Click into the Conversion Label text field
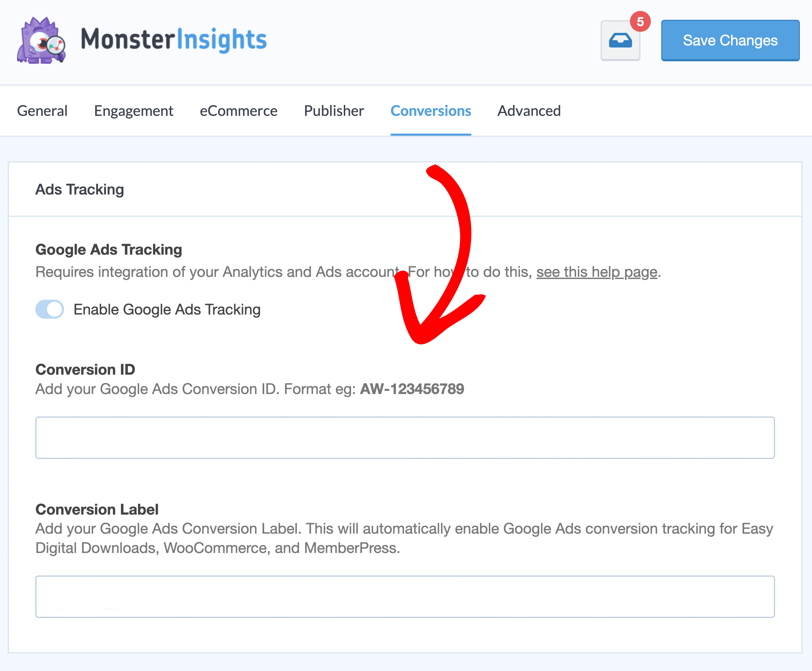The width and height of the screenshot is (812, 671). tap(405, 596)
